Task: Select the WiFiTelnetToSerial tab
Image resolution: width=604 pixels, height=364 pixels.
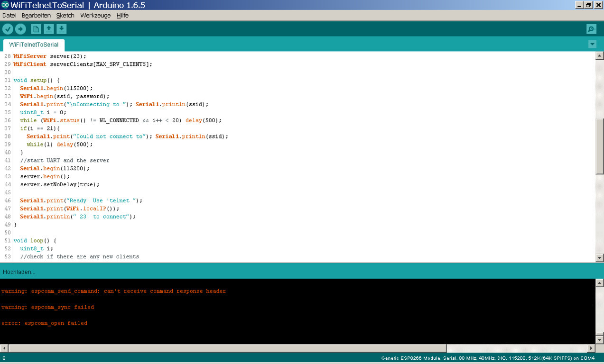Action: [x=34, y=45]
